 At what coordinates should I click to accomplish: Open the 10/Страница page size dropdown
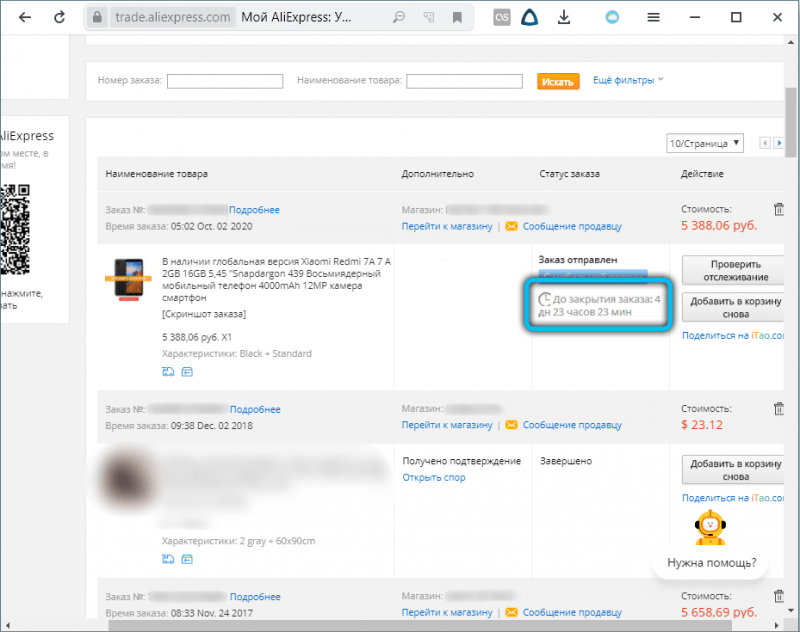click(x=705, y=143)
